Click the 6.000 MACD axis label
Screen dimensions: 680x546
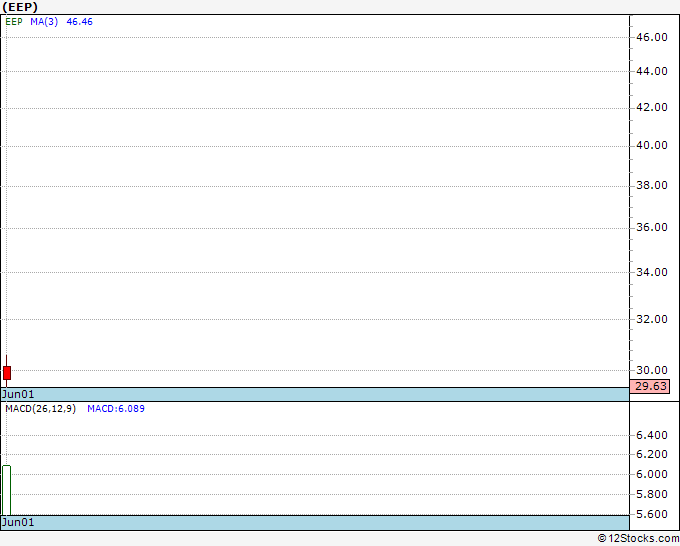tap(652, 474)
